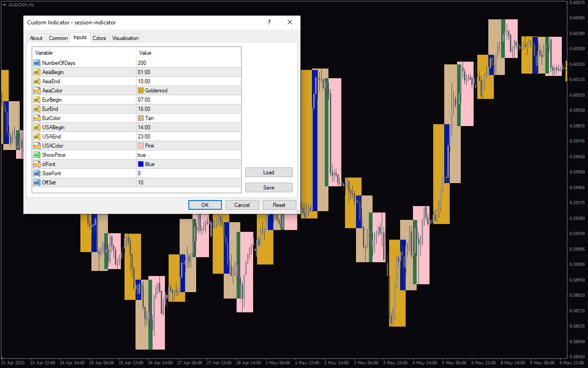588x368 pixels.
Task: Open the Colors tab
Action: point(99,38)
